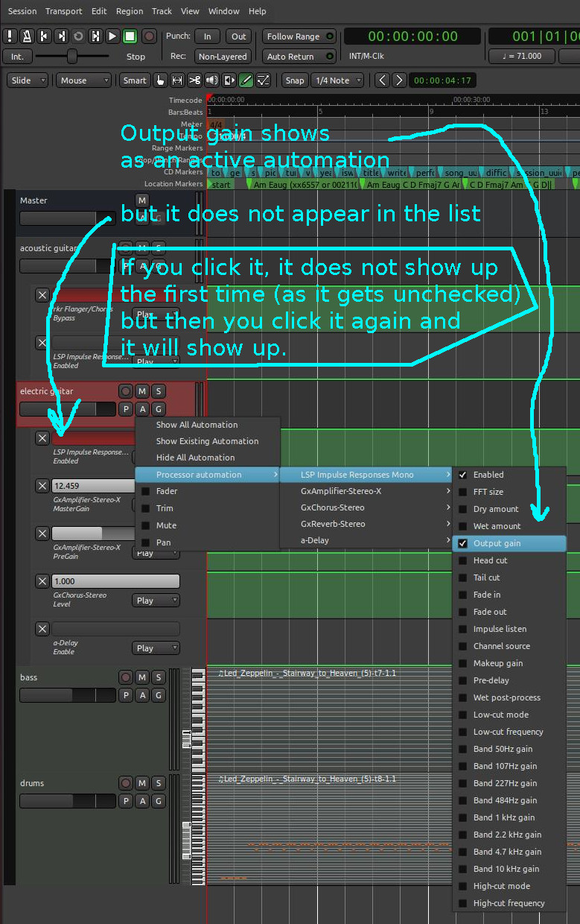Mute the bass track
This screenshot has height=924, width=580.
[x=142, y=677]
